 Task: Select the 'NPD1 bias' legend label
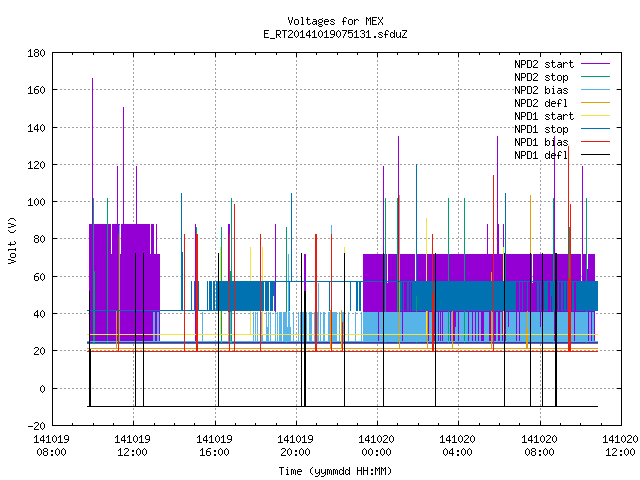point(541,142)
